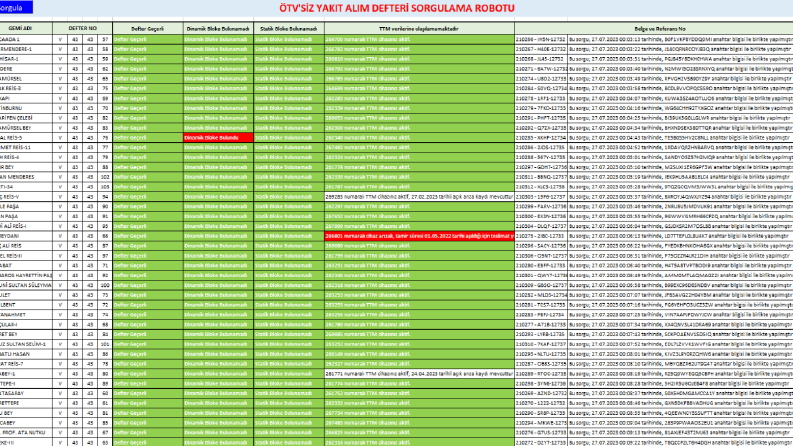The height and width of the screenshot is (446, 793).
Task: Click the ÖTV'SİZ YAKIT ALIM DEFTERİ title
Action: tap(396, 8)
